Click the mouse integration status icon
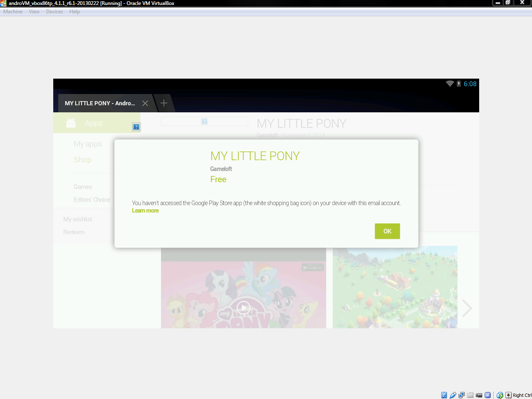 tap(500, 395)
